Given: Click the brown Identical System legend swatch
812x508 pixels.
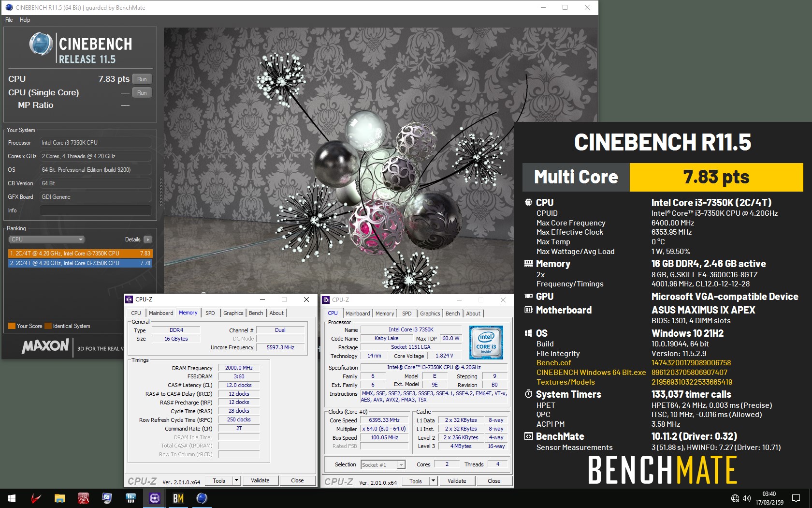Looking at the screenshot, I should (x=48, y=326).
